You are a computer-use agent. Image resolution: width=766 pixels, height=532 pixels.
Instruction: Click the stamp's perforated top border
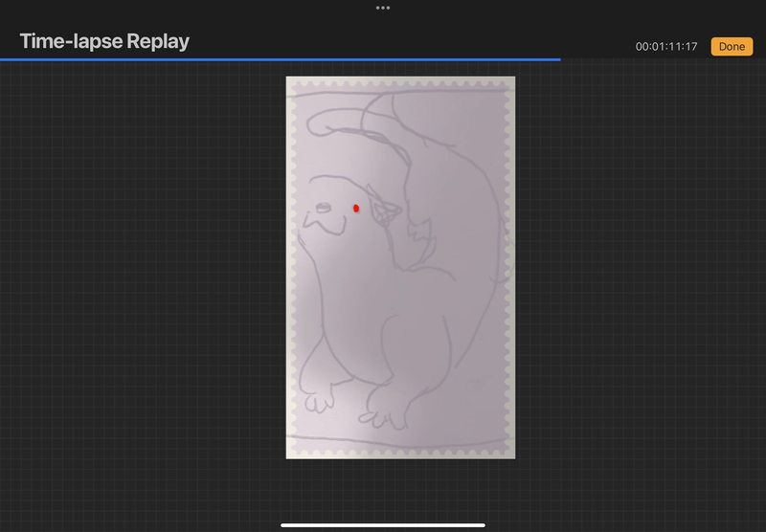(400, 82)
